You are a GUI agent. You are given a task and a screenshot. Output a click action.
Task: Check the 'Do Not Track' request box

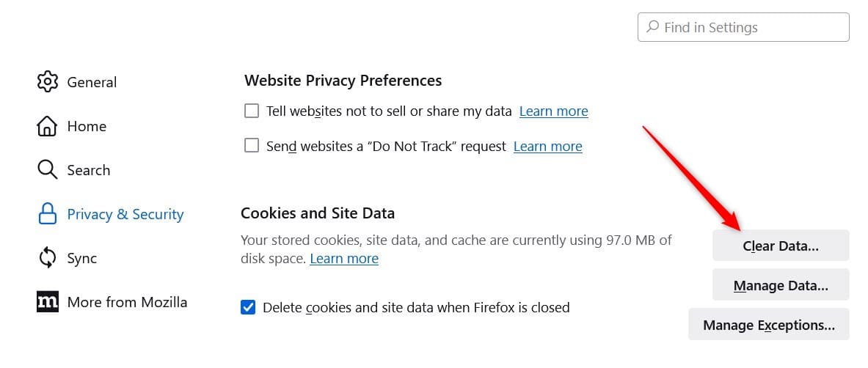coord(252,146)
